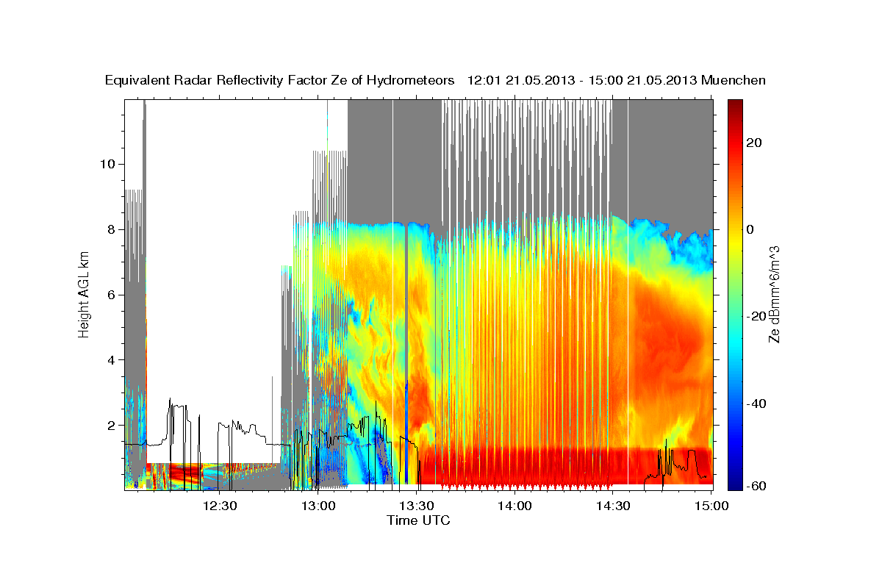
Task: Click the colorbar tick value '-60'
Action: click(756, 487)
